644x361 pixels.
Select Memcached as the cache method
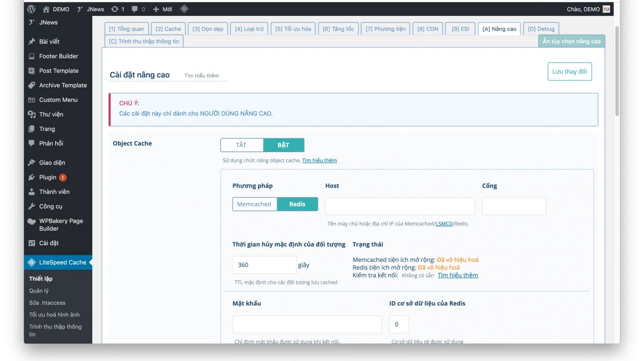click(x=254, y=204)
